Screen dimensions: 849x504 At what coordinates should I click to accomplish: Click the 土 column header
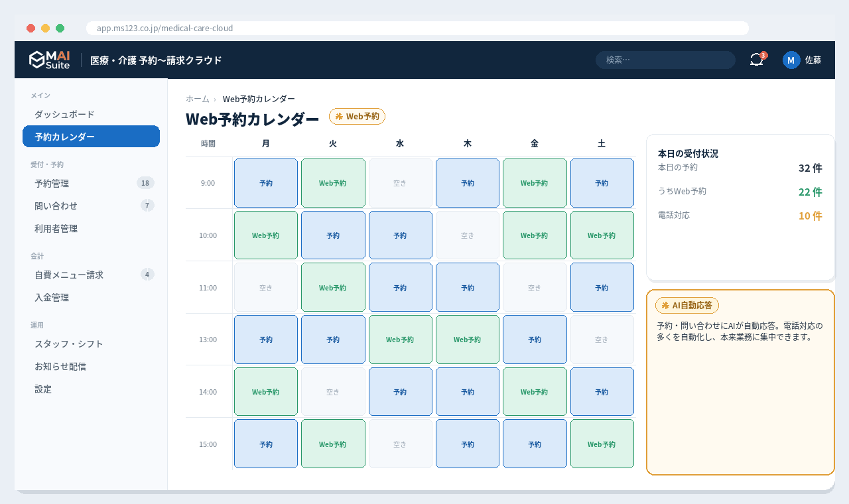(602, 143)
